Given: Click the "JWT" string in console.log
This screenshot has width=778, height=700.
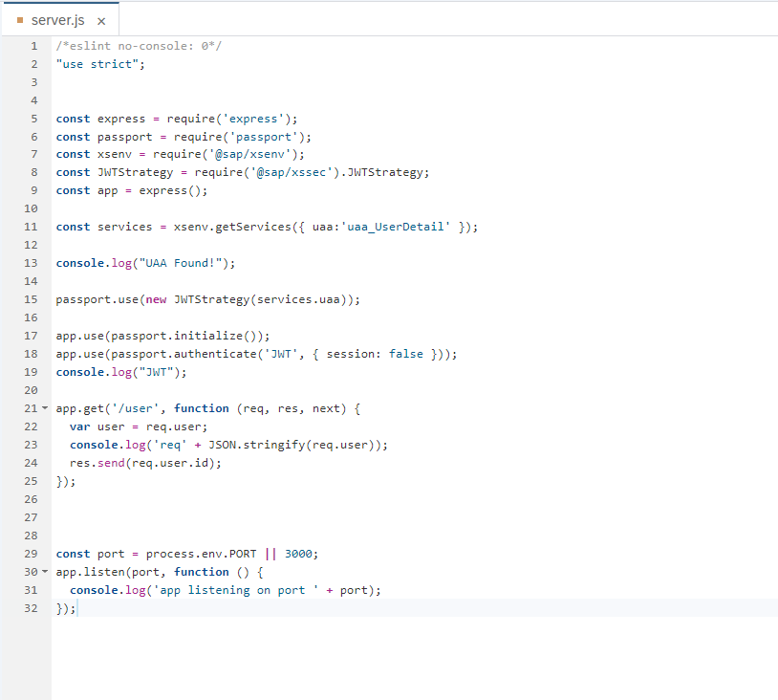Looking at the screenshot, I should [x=156, y=372].
